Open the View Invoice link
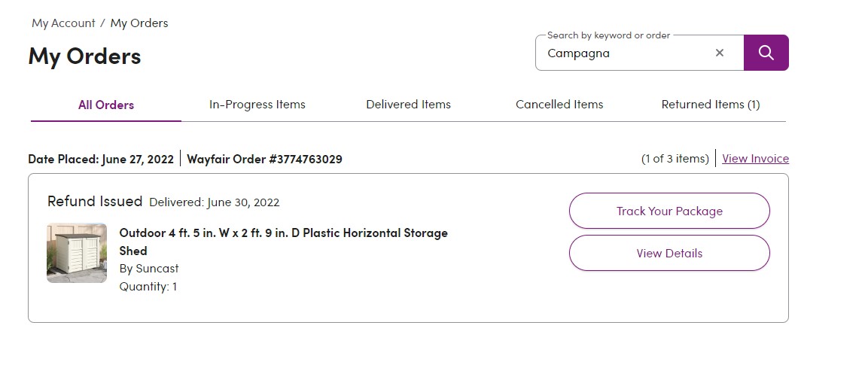Viewport: 868px width, 371px height. point(755,158)
